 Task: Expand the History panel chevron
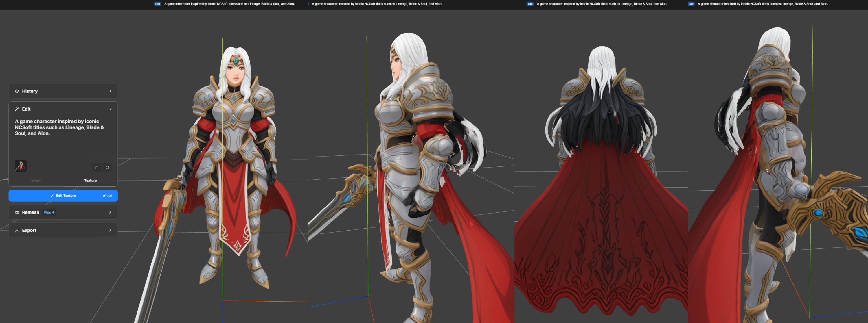pos(110,91)
